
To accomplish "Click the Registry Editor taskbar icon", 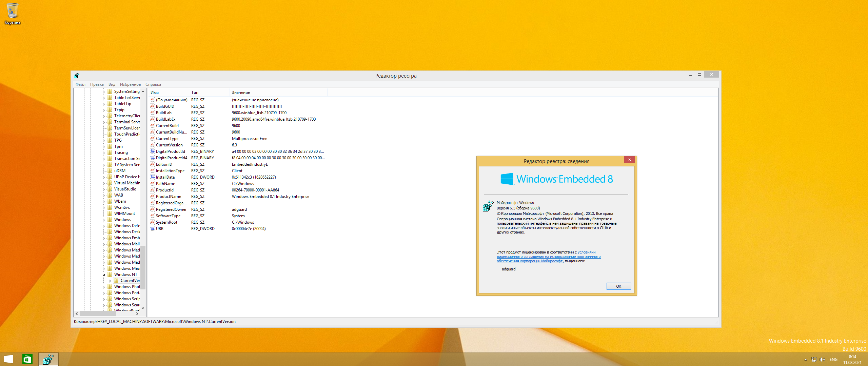I will coord(48,359).
